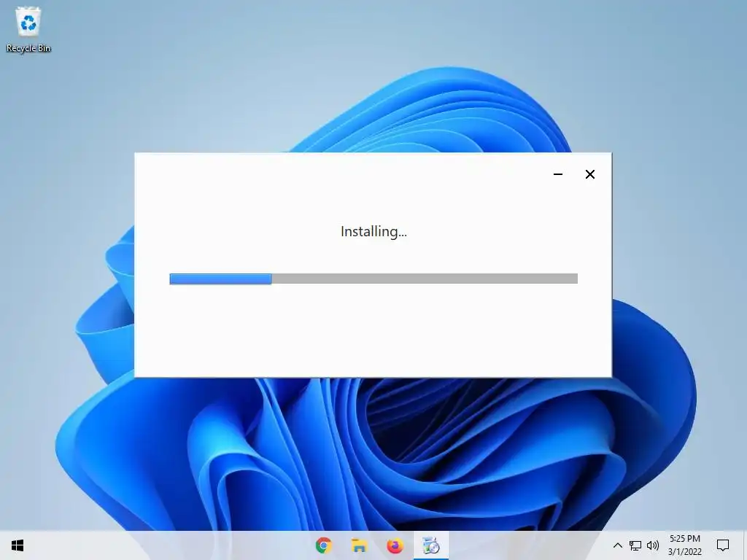Open network status tray icon

635,545
